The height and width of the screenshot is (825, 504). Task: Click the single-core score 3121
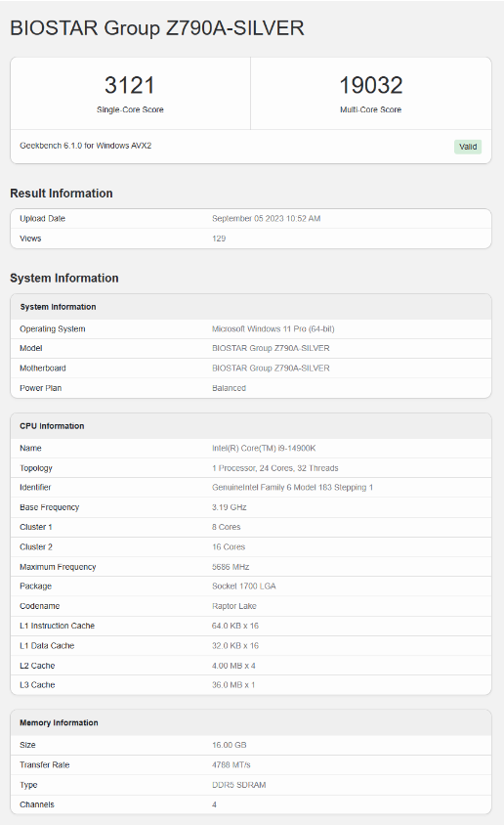(x=130, y=85)
